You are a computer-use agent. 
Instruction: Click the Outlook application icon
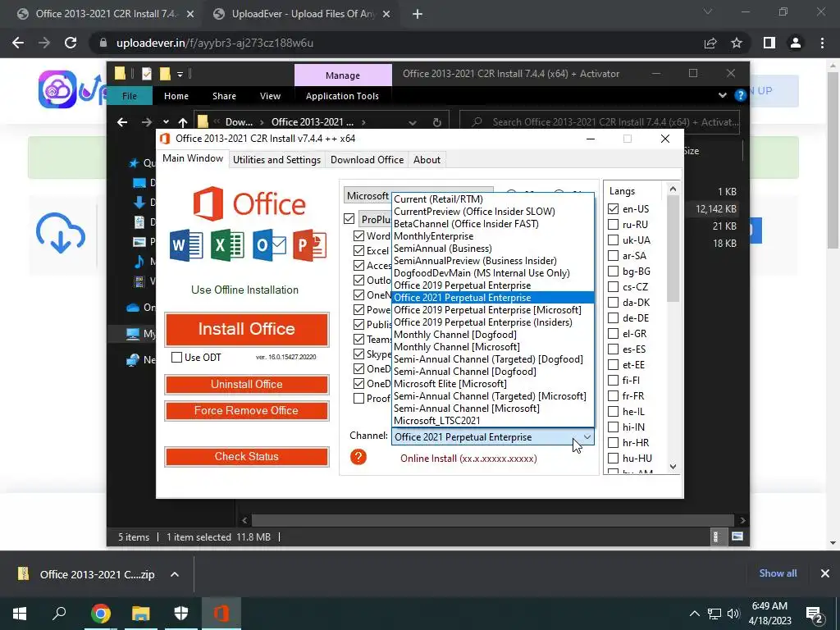point(269,245)
